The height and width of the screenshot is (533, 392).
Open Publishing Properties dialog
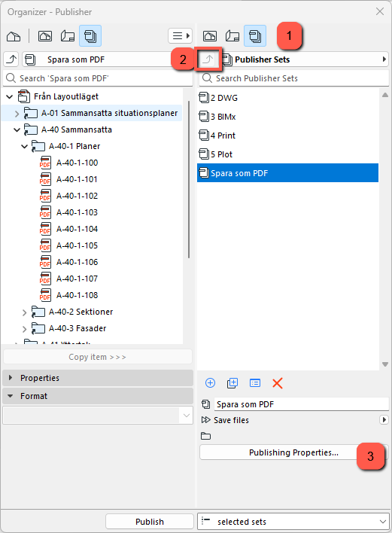click(293, 452)
